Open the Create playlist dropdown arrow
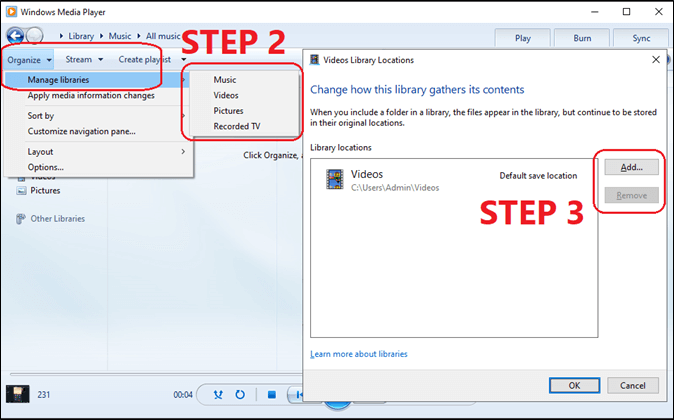Viewport: 674px width, 420px height. pos(183,60)
